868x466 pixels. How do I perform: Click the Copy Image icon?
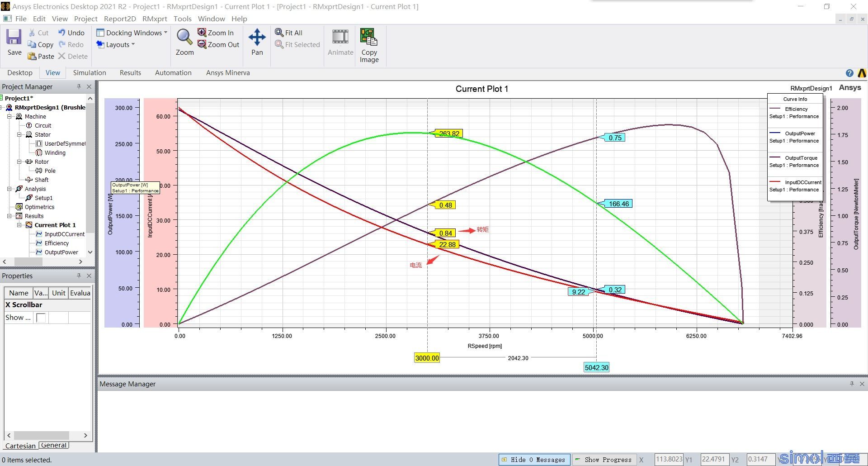369,37
